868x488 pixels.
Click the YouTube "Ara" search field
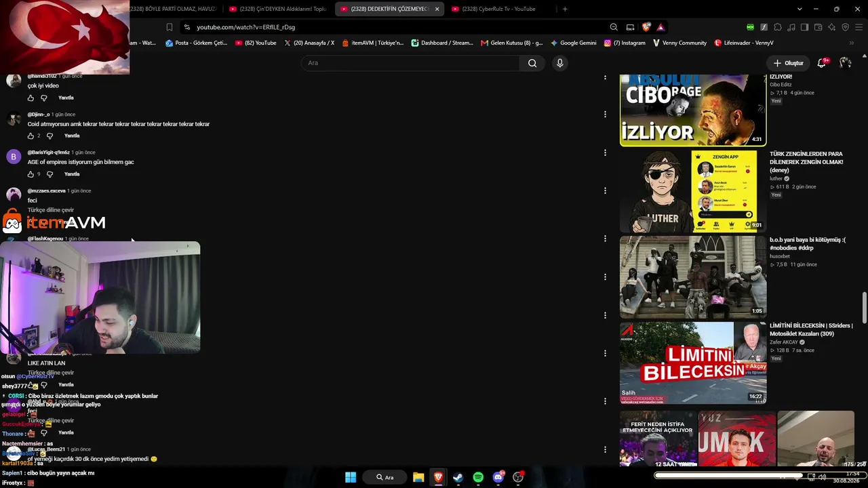410,63
